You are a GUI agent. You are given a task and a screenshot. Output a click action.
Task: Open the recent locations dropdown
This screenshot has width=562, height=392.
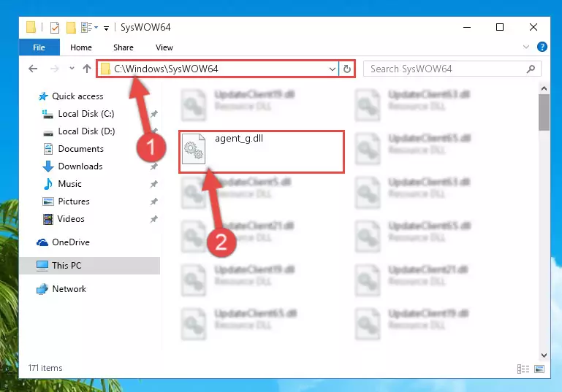tap(72, 68)
